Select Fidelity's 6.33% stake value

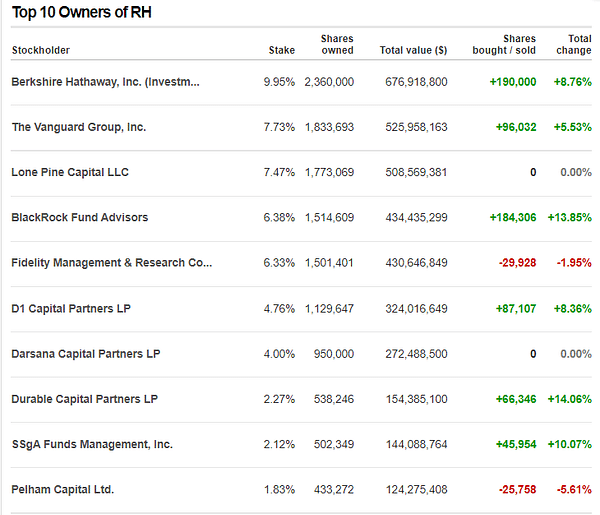[x=279, y=262]
